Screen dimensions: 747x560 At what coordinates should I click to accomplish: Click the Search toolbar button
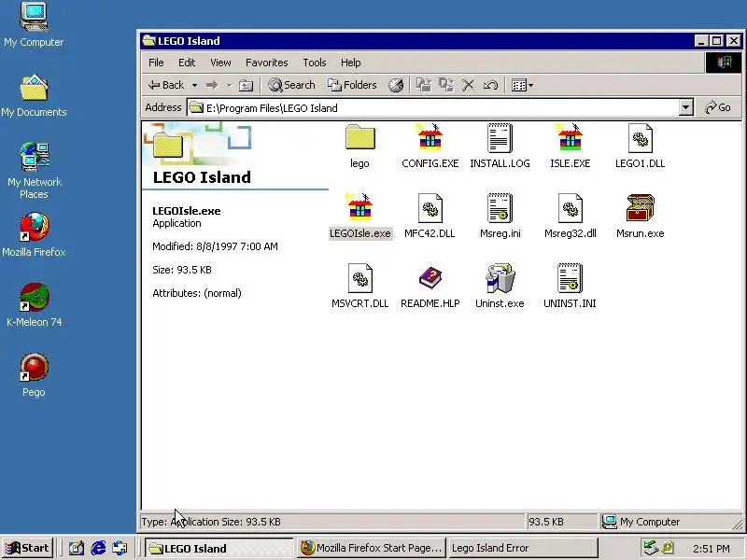pyautogui.click(x=291, y=85)
